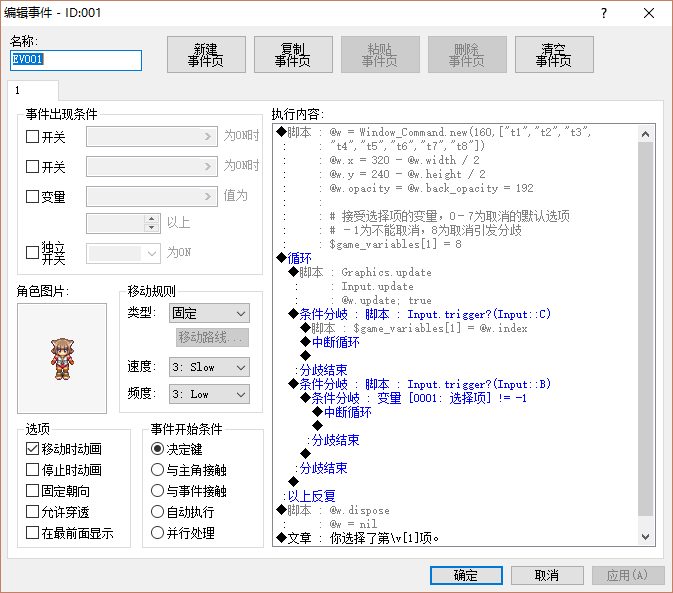673x593 pixels.
Task: Enable the first 开关 condition checkbox
Action: 33,136
